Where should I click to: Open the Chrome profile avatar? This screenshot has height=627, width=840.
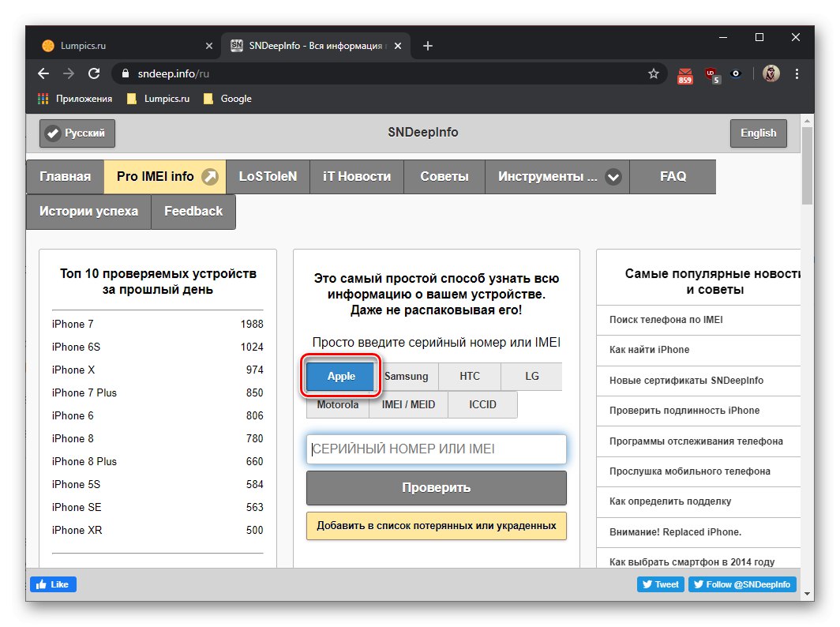tap(771, 73)
